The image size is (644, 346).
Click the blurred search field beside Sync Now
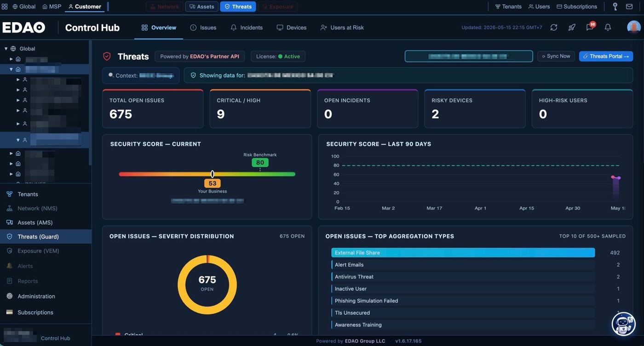tap(469, 56)
